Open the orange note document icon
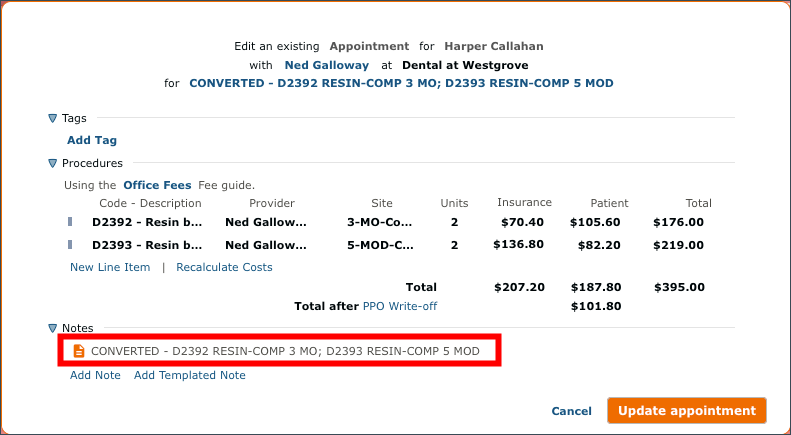Screen dimensions: 791x435 tap(79, 351)
